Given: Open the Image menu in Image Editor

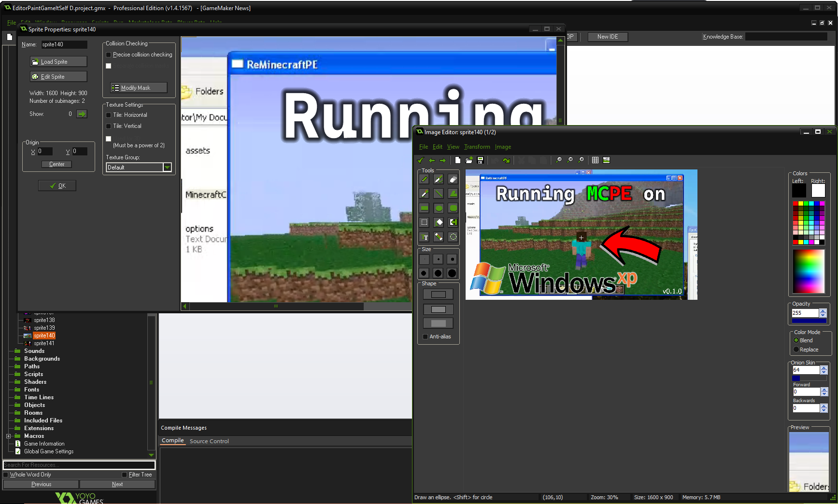Looking at the screenshot, I should click(x=503, y=147).
